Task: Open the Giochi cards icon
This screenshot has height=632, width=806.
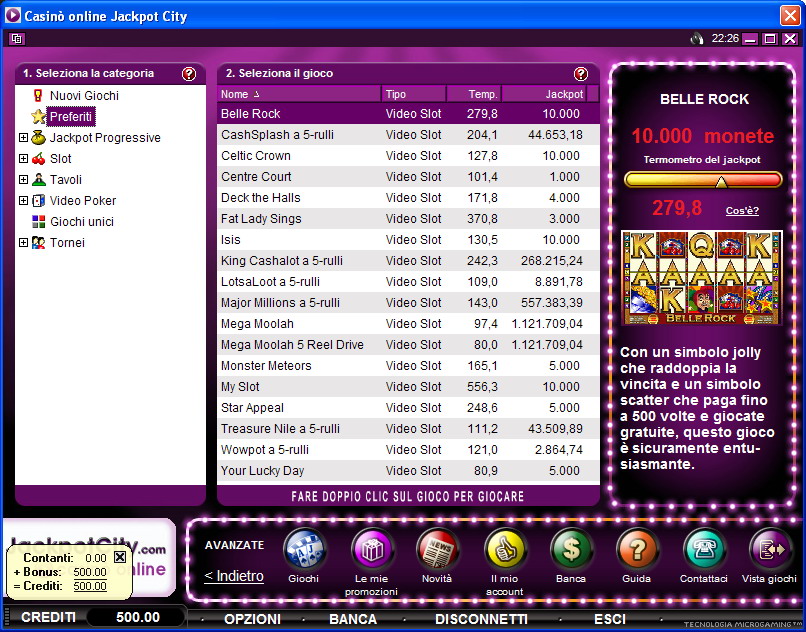Action: (x=304, y=550)
